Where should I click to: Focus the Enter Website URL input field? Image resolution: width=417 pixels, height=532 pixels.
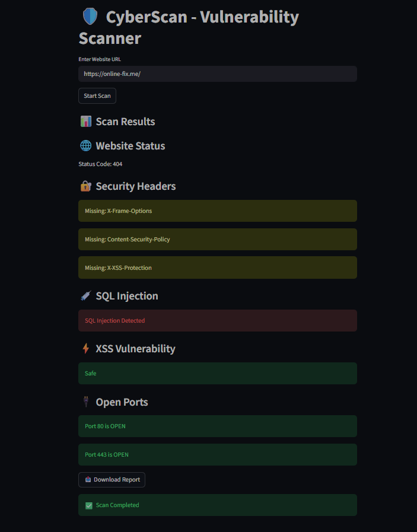pos(217,74)
